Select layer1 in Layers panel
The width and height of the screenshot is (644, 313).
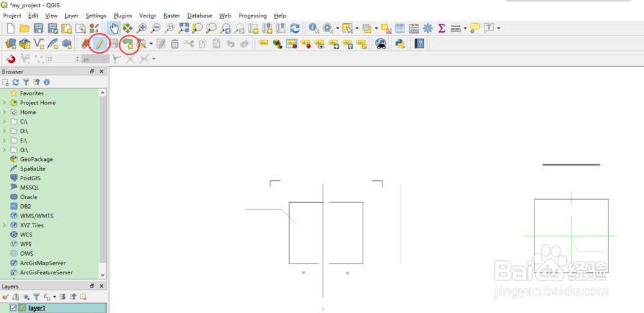tap(37, 308)
